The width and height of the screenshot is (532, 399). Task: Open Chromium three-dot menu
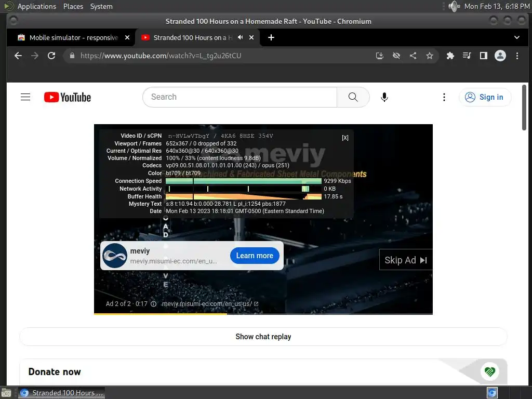coord(517,56)
